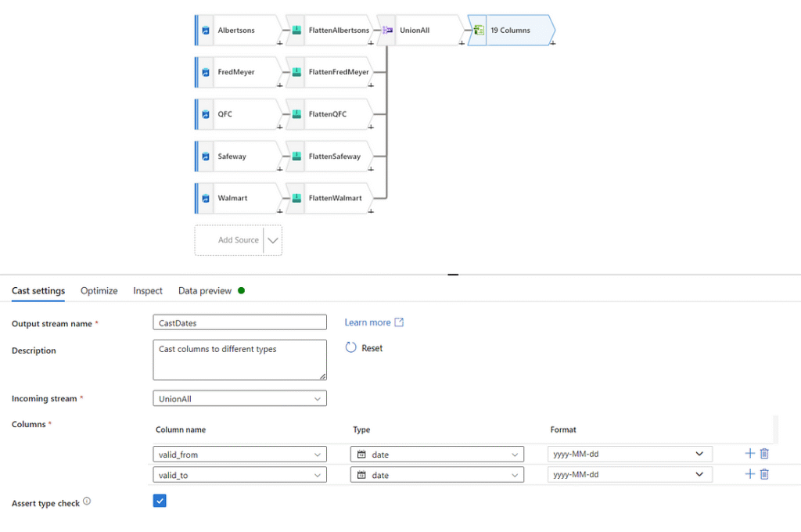801x532 pixels.
Task: Select the 19 Columns node label
Action: click(x=510, y=31)
